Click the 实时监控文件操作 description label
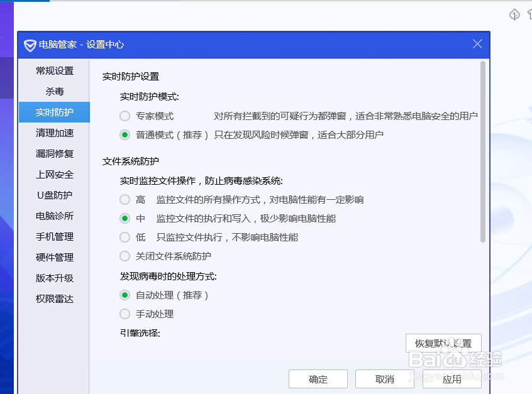This screenshot has width=532, height=394. [x=201, y=181]
